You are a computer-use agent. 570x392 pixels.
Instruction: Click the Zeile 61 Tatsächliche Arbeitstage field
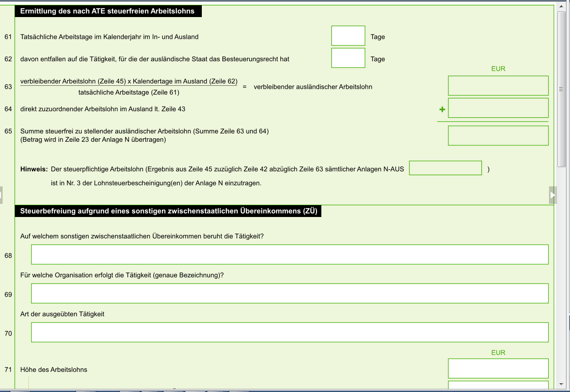(348, 36)
